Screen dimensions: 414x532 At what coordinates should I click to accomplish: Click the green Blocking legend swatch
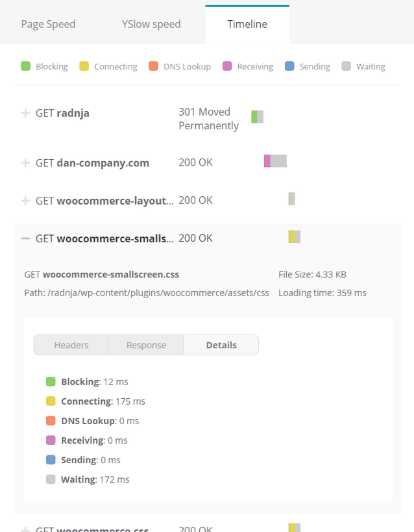point(25,66)
